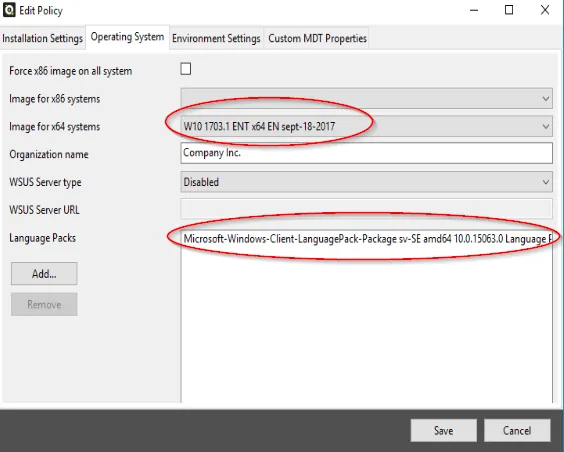The height and width of the screenshot is (452, 564).
Task: Open the Image for x86 systems dropdown
Action: click(367, 99)
